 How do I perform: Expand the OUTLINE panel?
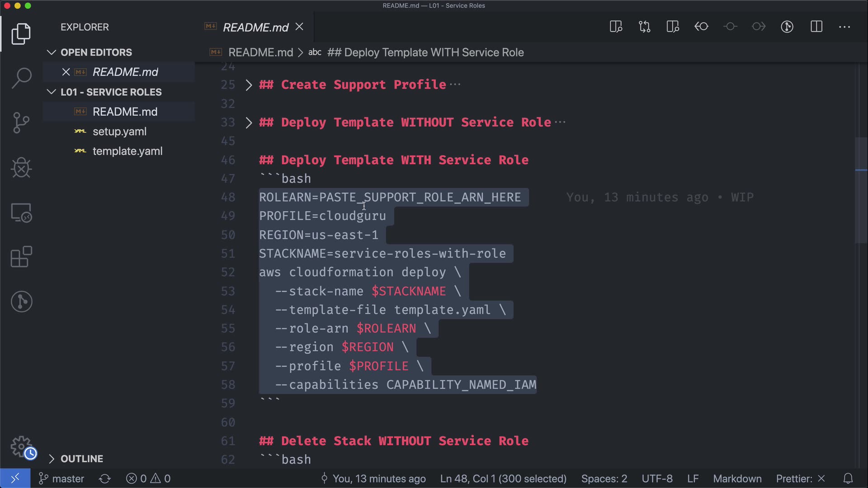[81, 459]
